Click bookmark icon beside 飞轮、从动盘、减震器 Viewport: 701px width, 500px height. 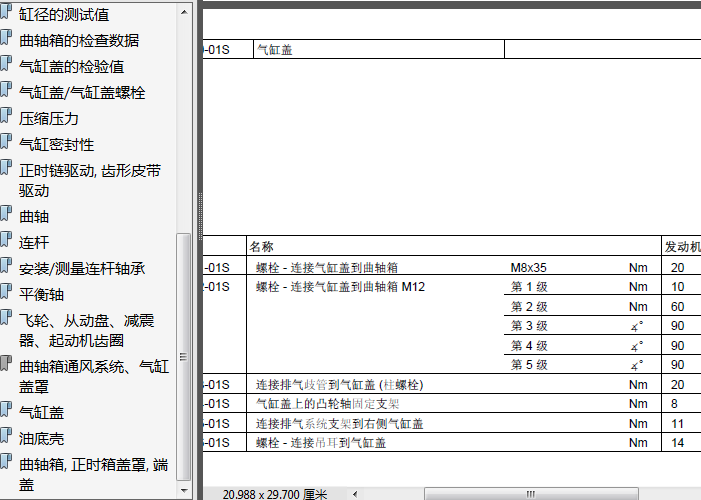[5, 318]
